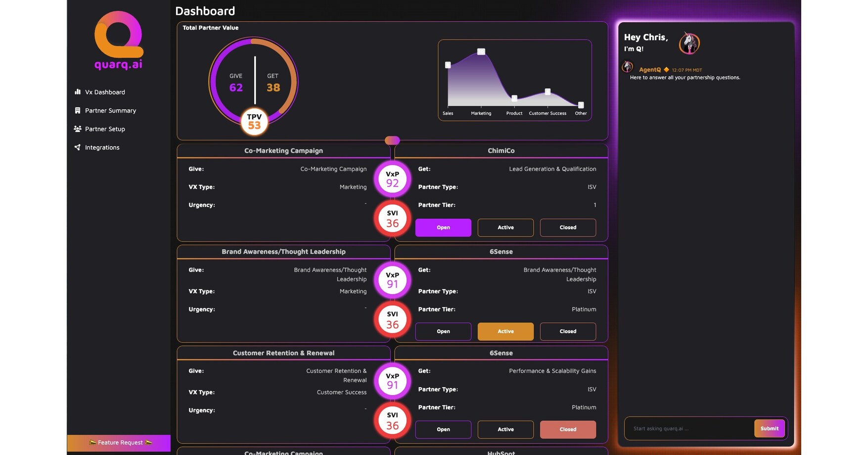Click the AgentQ message avatar

(628, 67)
